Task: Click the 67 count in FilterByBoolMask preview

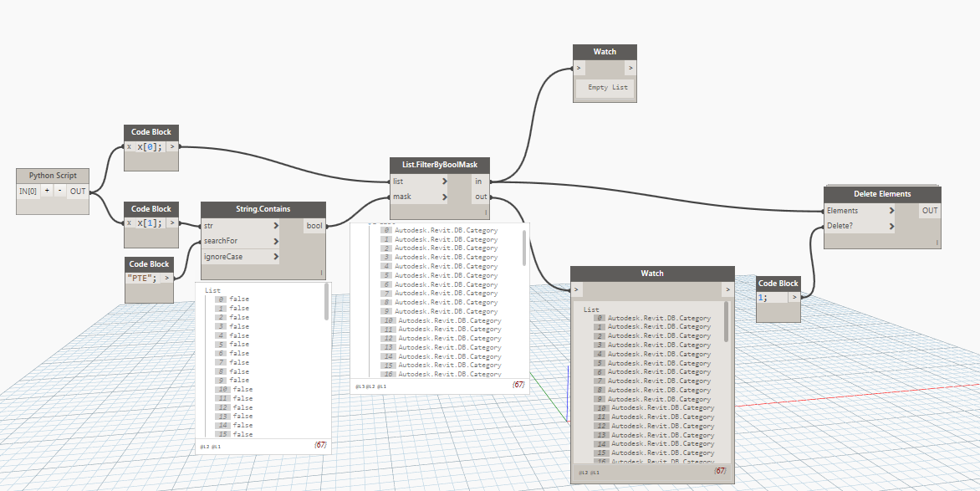Action: pyautogui.click(x=518, y=386)
